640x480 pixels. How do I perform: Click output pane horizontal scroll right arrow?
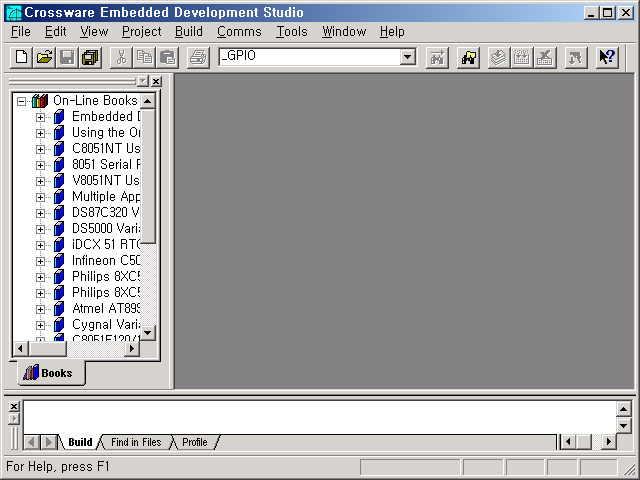[x=609, y=442]
